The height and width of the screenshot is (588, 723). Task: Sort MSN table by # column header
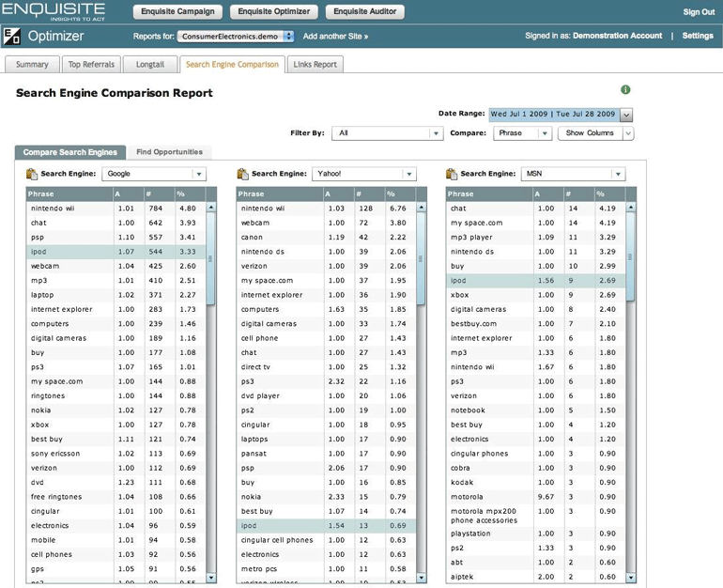579,194
